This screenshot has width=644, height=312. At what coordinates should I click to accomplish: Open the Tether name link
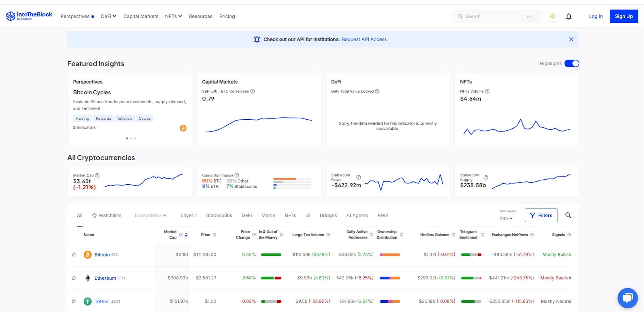pos(102,302)
